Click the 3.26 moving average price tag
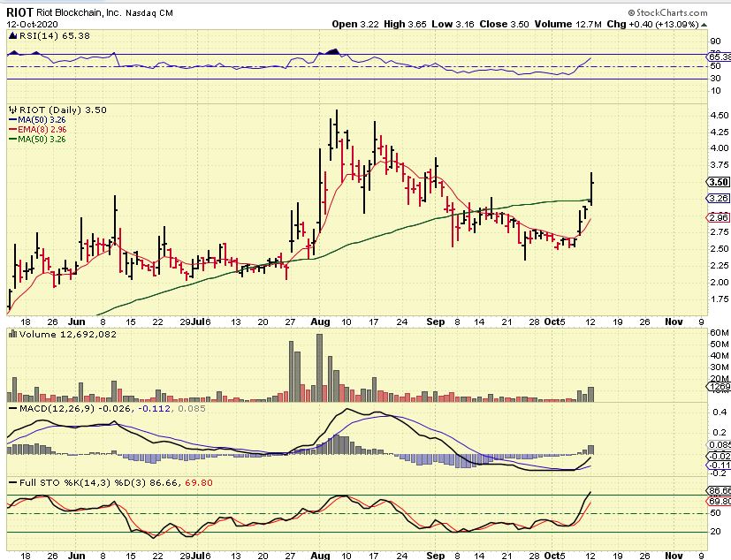Image resolution: width=731 pixels, height=560 pixels. (x=718, y=199)
